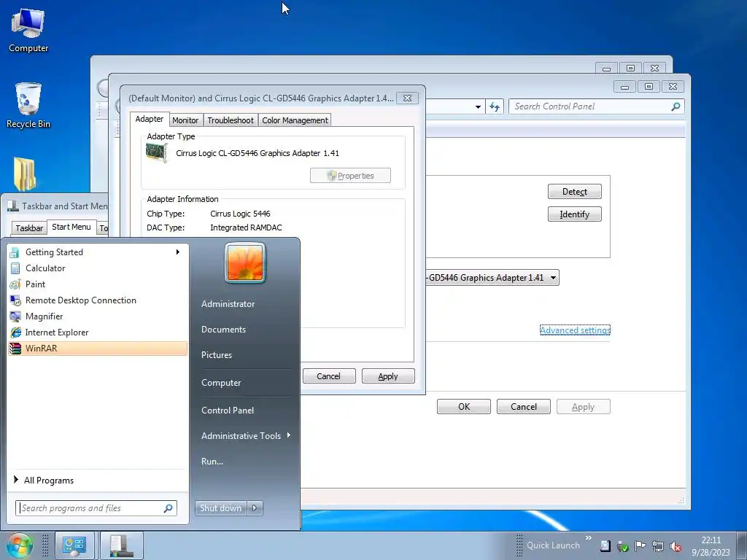Expand the Getting Started submenu arrow

click(x=178, y=252)
